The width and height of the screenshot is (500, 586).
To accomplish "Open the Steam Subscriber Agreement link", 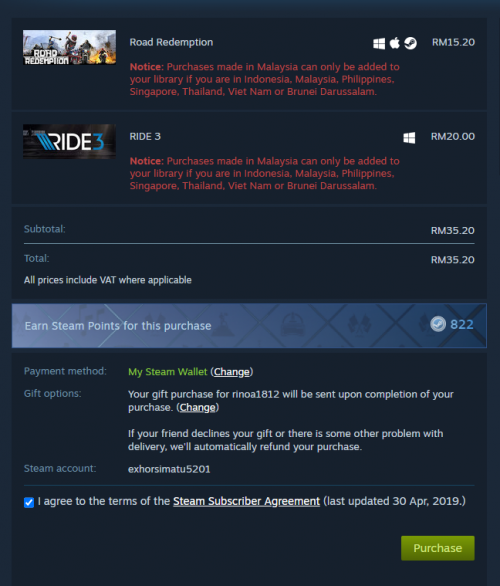I will pos(246,501).
